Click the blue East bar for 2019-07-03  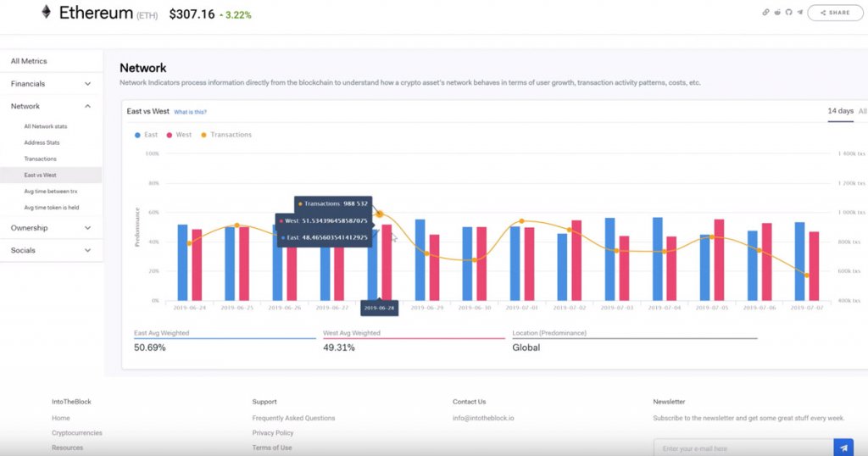pyautogui.click(x=609, y=259)
